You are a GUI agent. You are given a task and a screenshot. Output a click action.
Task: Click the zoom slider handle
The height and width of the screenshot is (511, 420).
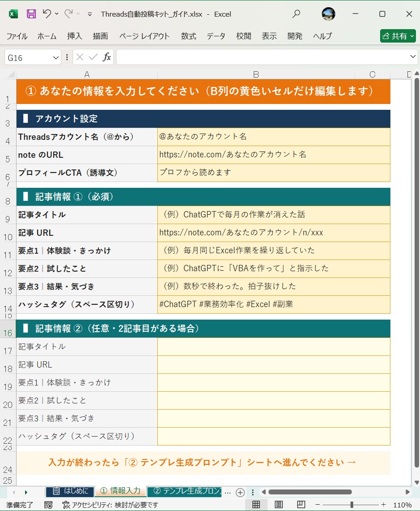351,504
